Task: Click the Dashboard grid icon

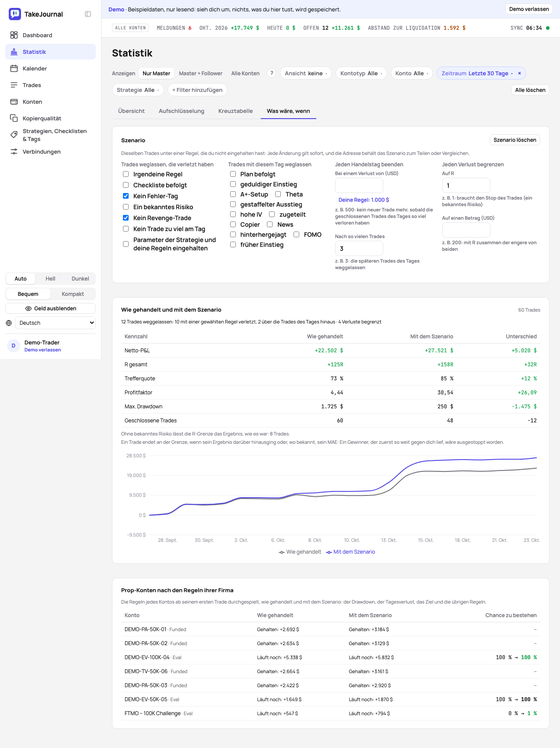Action: click(14, 35)
